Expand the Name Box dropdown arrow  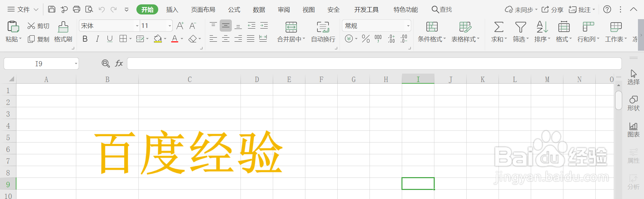pos(76,64)
